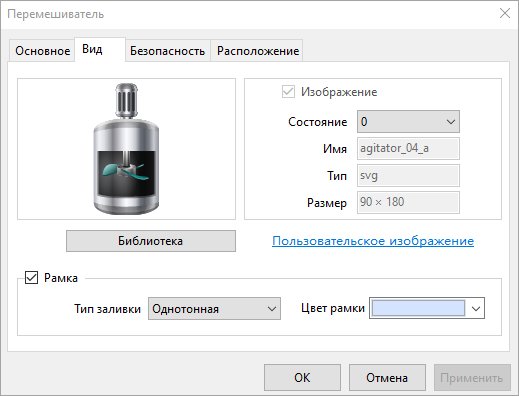Expand the Тип заливки dropdown
This screenshot has width=519, height=396.
point(214,309)
